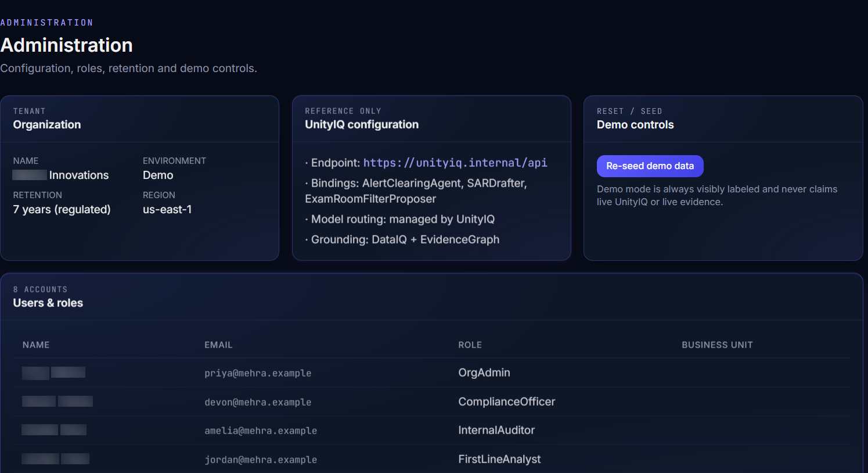868x473 pixels.
Task: Click the EMAIL column header
Action: tap(218, 345)
